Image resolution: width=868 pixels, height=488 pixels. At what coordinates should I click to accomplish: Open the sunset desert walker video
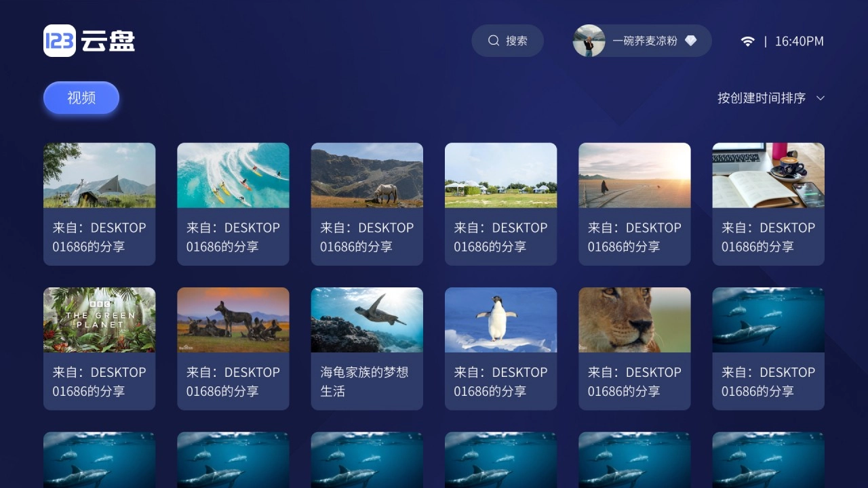pyautogui.click(x=635, y=176)
